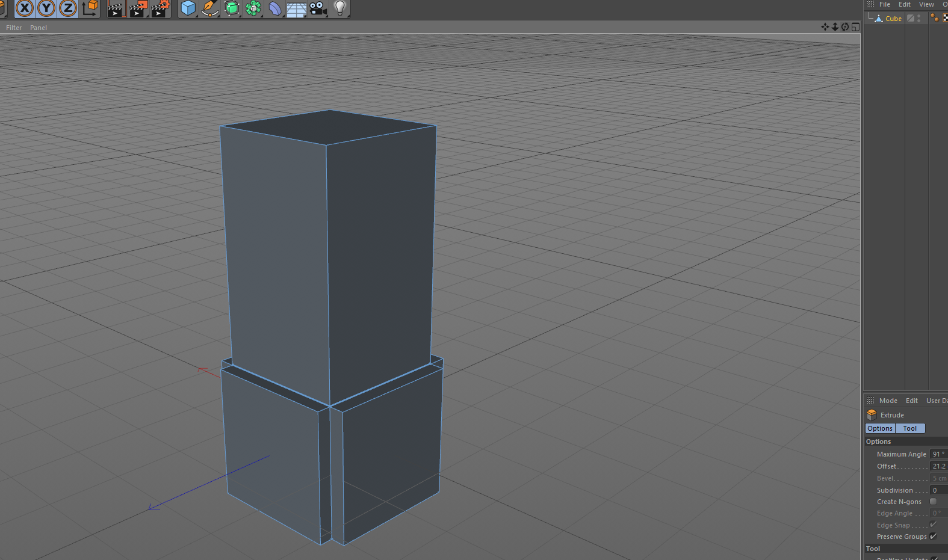Switch the coordinate system icon
The image size is (948, 560).
pos(90,8)
